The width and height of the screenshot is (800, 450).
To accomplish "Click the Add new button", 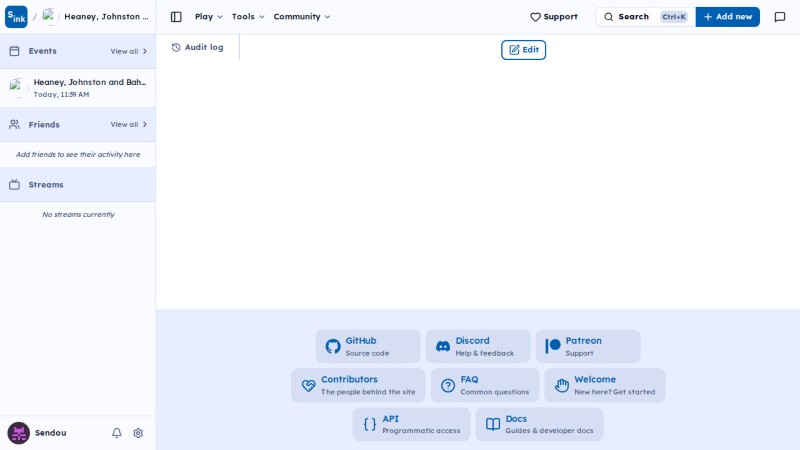I will tap(728, 17).
